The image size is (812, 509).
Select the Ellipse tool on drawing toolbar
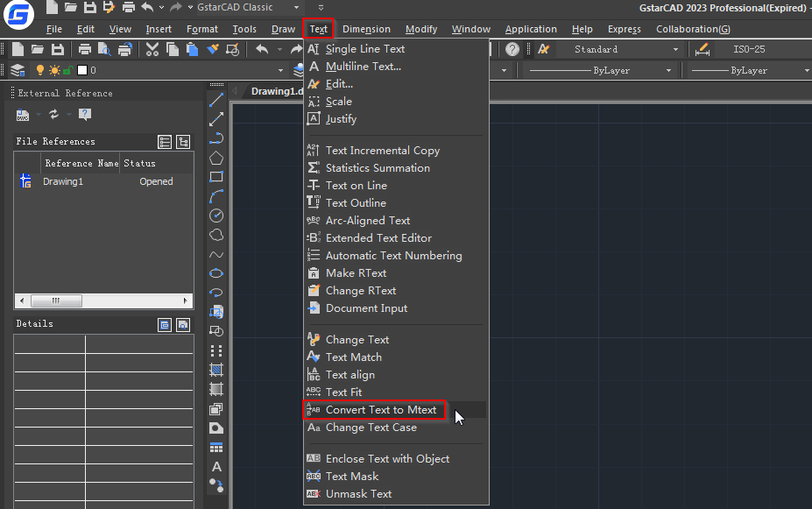click(x=216, y=273)
